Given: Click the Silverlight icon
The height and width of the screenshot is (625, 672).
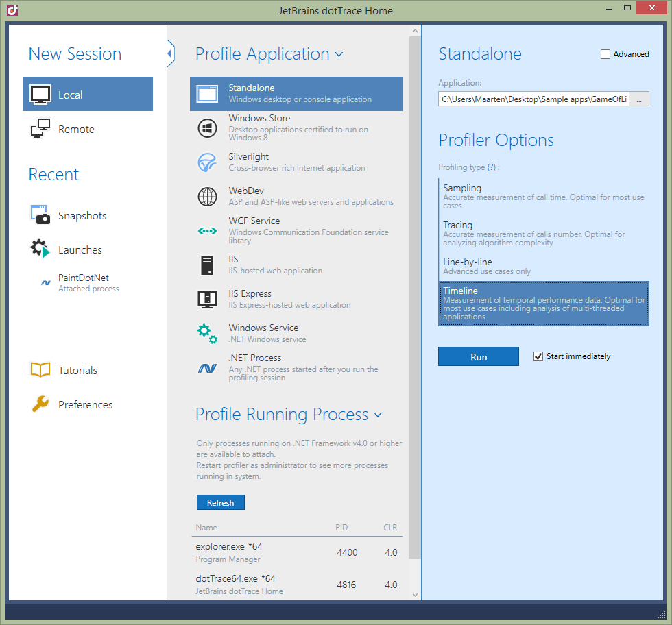Looking at the screenshot, I should [x=207, y=162].
